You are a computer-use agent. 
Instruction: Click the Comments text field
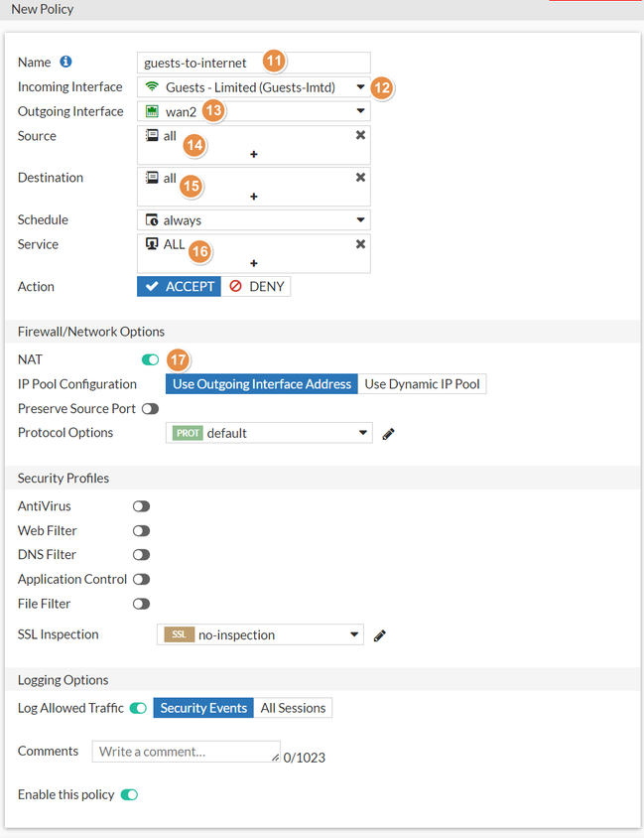click(x=186, y=752)
